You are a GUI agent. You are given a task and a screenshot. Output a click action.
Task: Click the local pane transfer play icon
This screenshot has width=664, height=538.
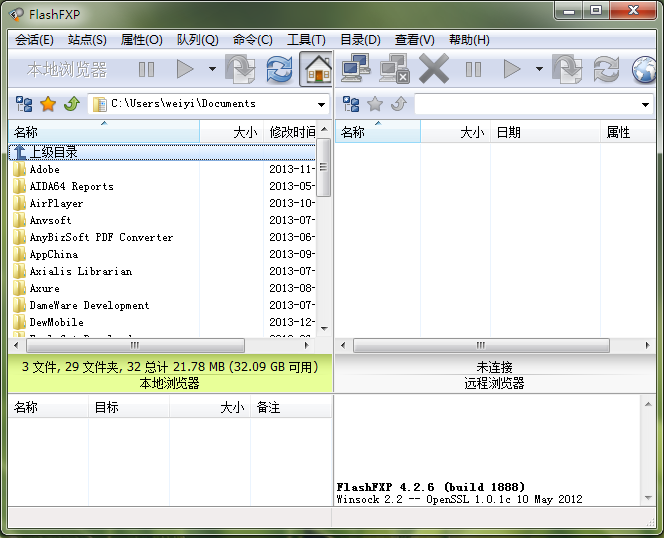pyautogui.click(x=185, y=69)
